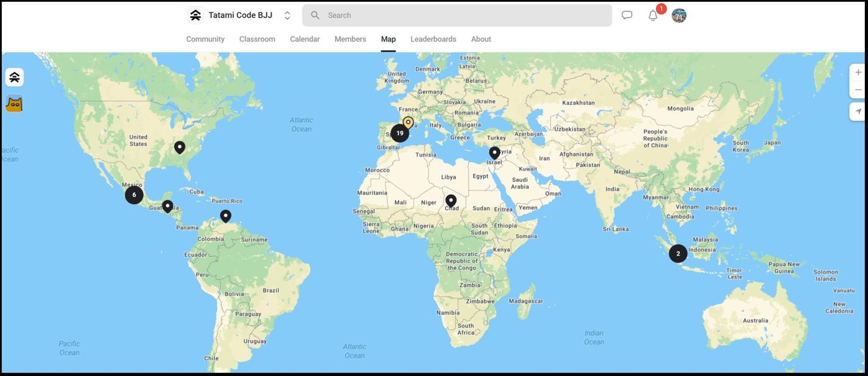868x376 pixels.
Task: Open the user profile avatar menu
Action: pos(679,16)
